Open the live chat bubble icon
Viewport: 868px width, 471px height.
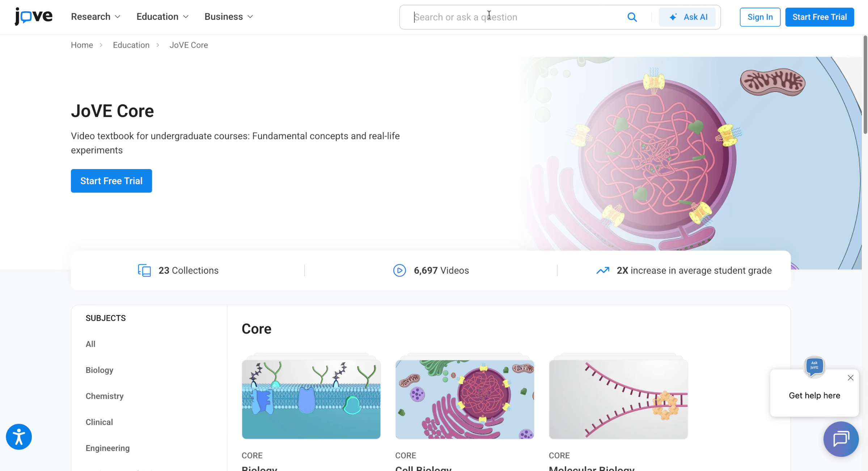841,439
